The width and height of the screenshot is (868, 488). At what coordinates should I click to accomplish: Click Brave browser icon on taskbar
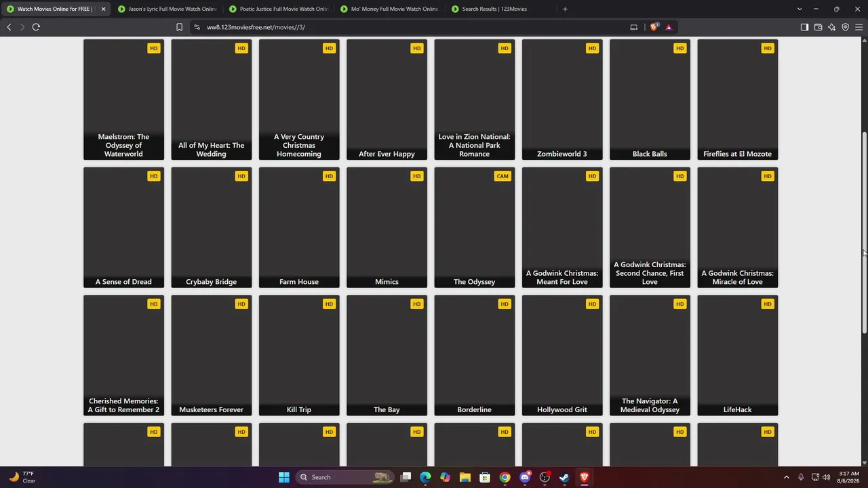pos(584,477)
